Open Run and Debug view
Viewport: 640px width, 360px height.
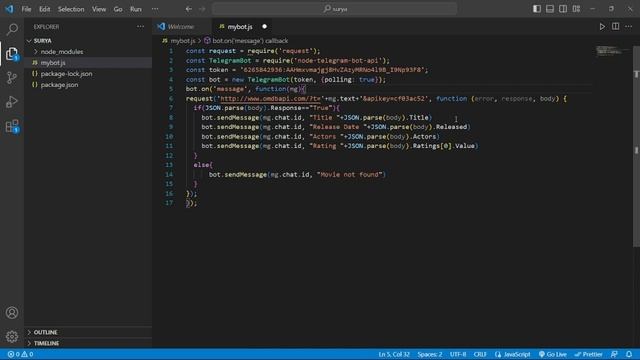[x=12, y=102]
